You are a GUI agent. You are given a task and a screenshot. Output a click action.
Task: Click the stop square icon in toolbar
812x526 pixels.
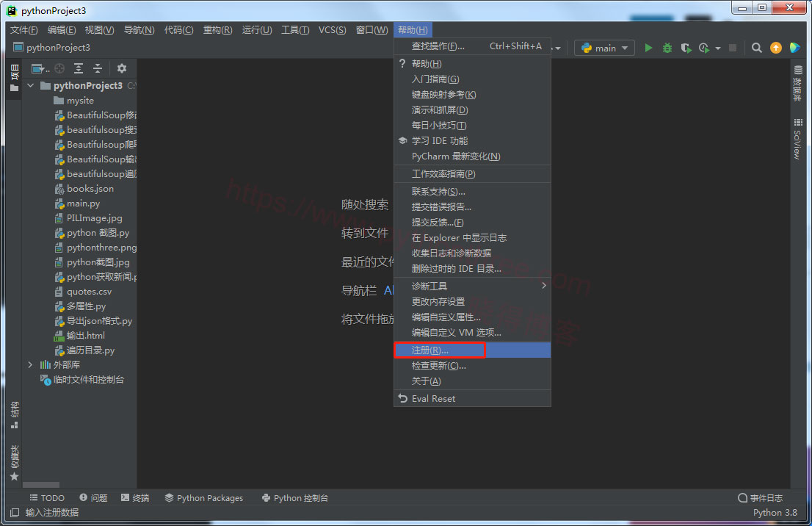point(732,48)
